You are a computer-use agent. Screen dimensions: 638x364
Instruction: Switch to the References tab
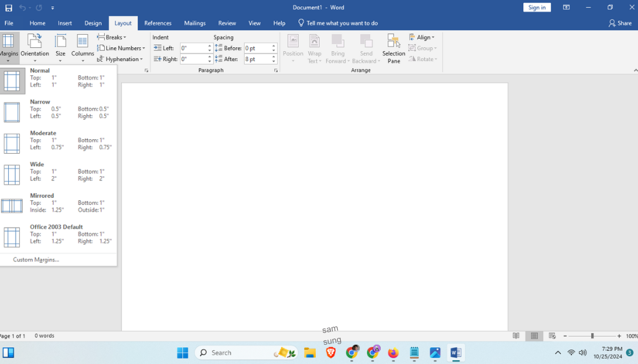158,23
